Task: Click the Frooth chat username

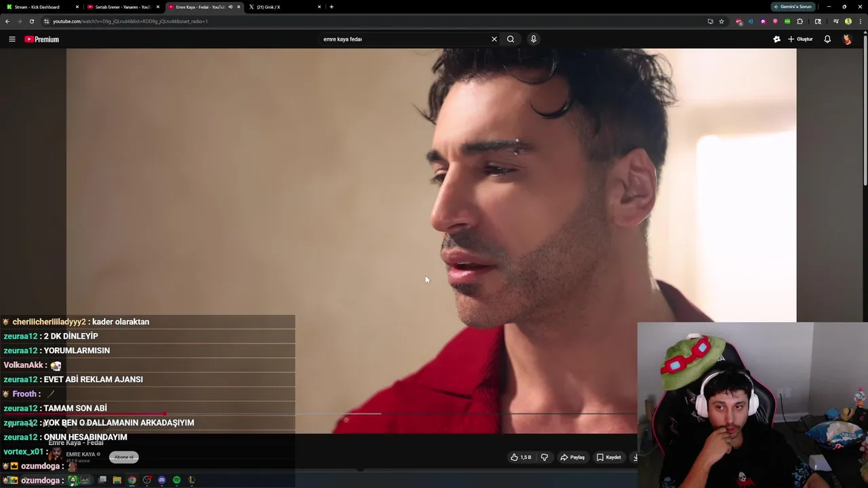Action: tap(24, 394)
